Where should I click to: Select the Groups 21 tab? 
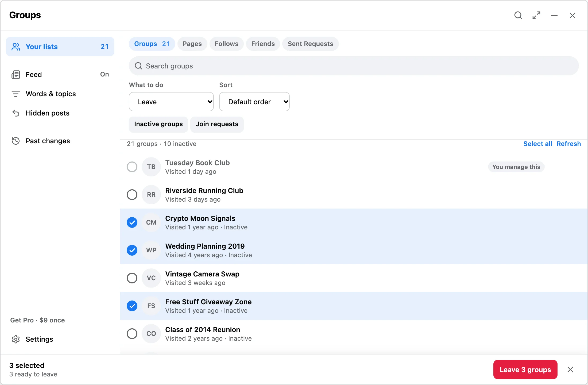(x=152, y=44)
